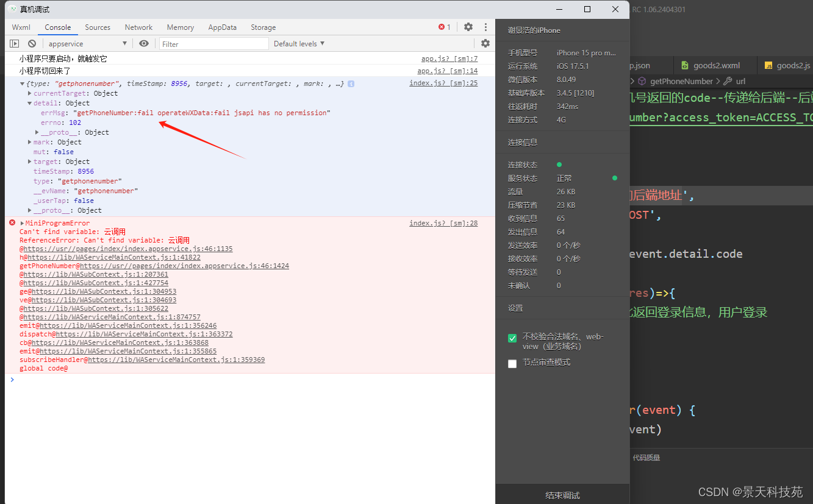Select the Console tab
The height and width of the screenshot is (504, 813).
58,27
